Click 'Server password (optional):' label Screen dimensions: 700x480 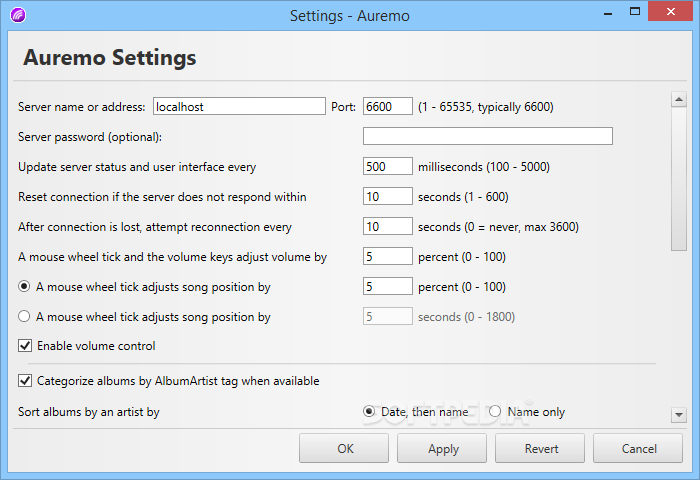coord(90,137)
